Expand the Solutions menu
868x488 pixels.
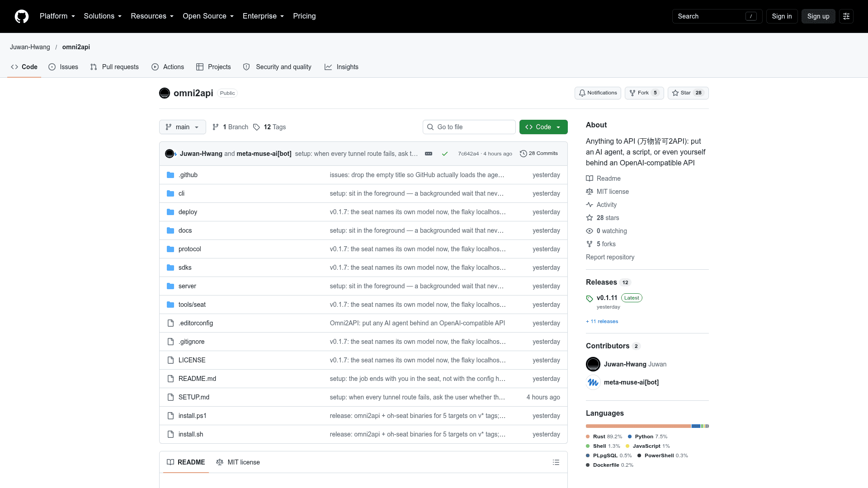(103, 16)
